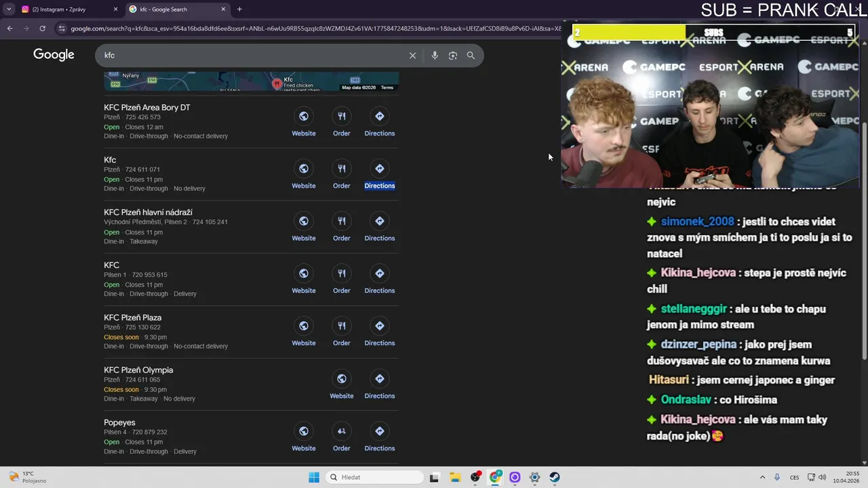Open Website for KFC Plzeň Plaza

tap(304, 333)
